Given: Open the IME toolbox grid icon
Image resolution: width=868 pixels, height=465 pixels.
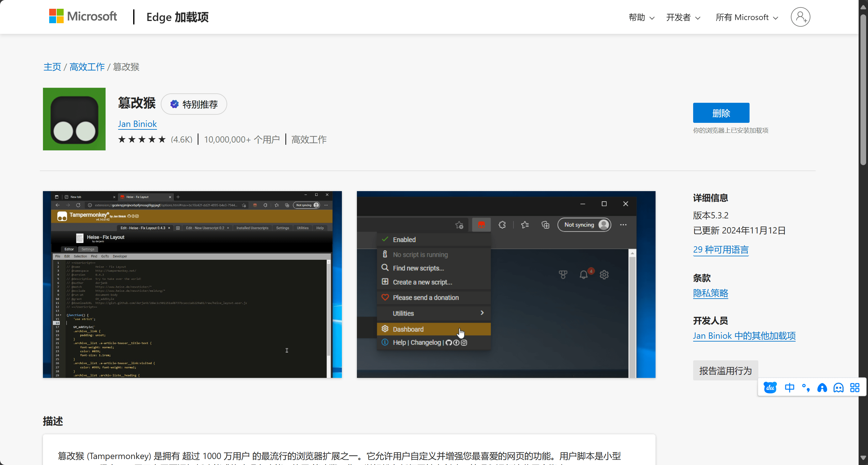Looking at the screenshot, I should (x=855, y=388).
